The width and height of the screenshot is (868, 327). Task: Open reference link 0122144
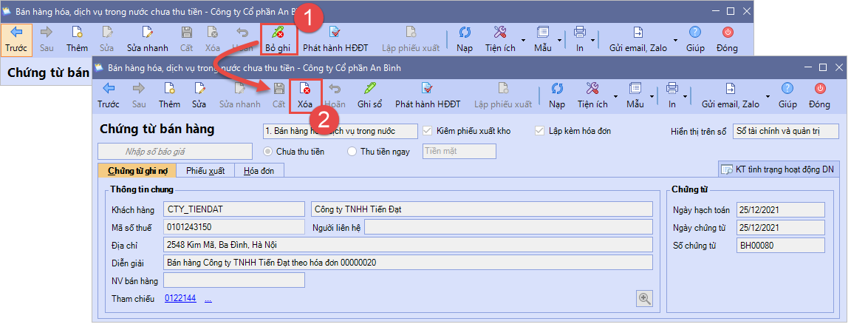(x=180, y=299)
